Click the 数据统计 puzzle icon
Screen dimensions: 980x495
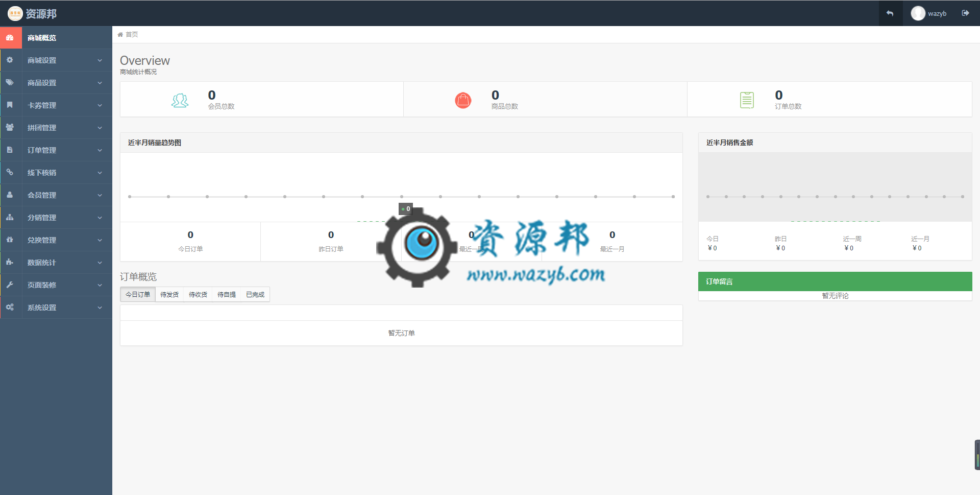10,262
